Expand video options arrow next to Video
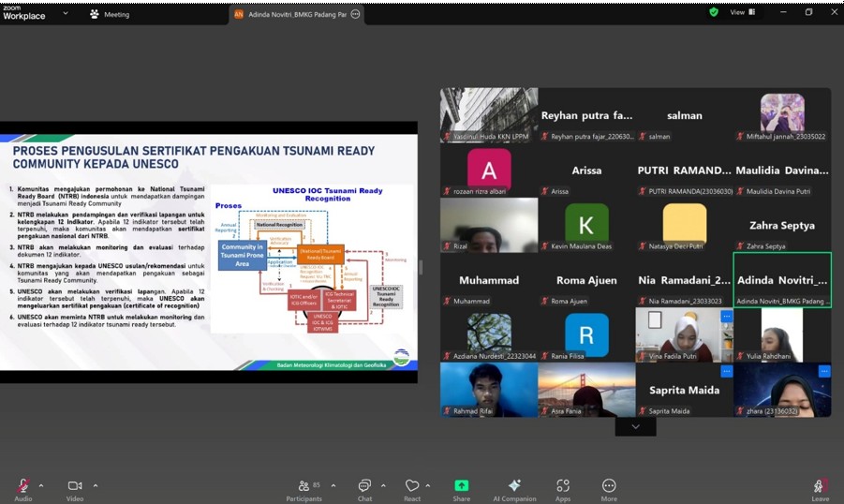Viewport: 844px width, 504px height. pyautogui.click(x=96, y=485)
